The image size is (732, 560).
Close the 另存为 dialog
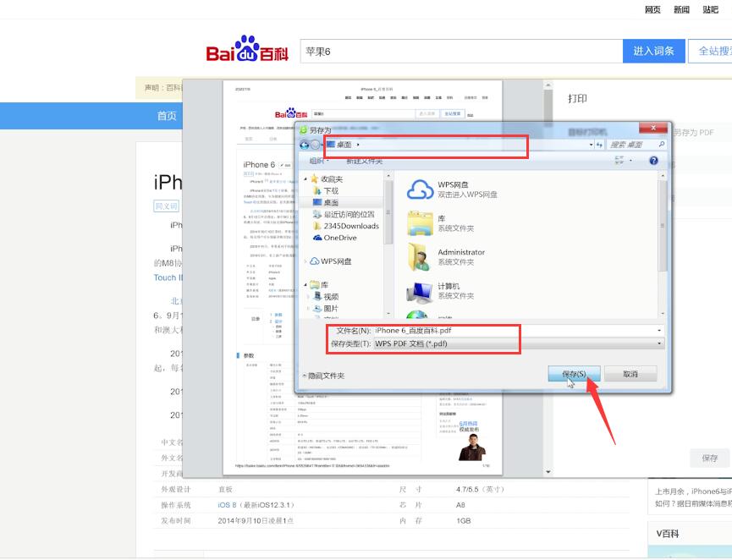(x=653, y=128)
